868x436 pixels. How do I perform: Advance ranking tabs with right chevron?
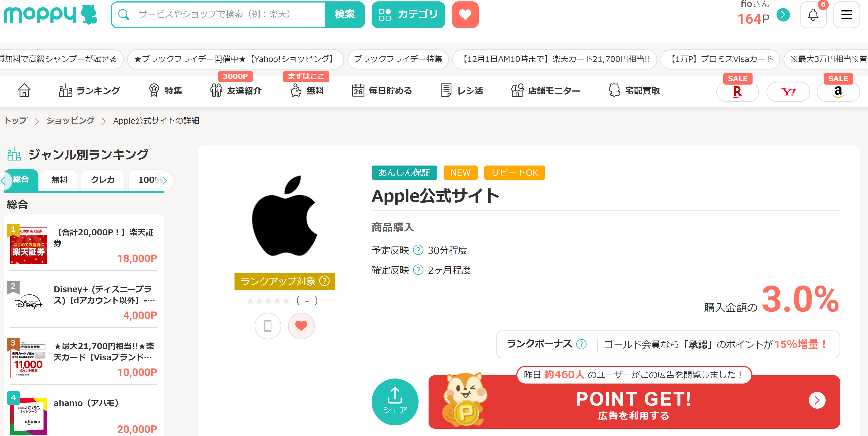tap(165, 181)
